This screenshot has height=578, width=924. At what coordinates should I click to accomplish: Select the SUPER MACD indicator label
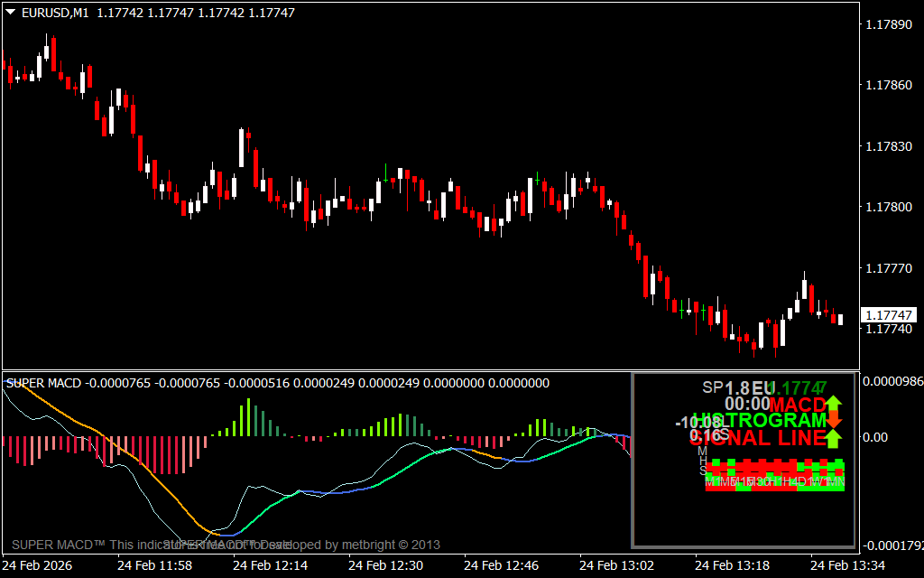tap(43, 383)
